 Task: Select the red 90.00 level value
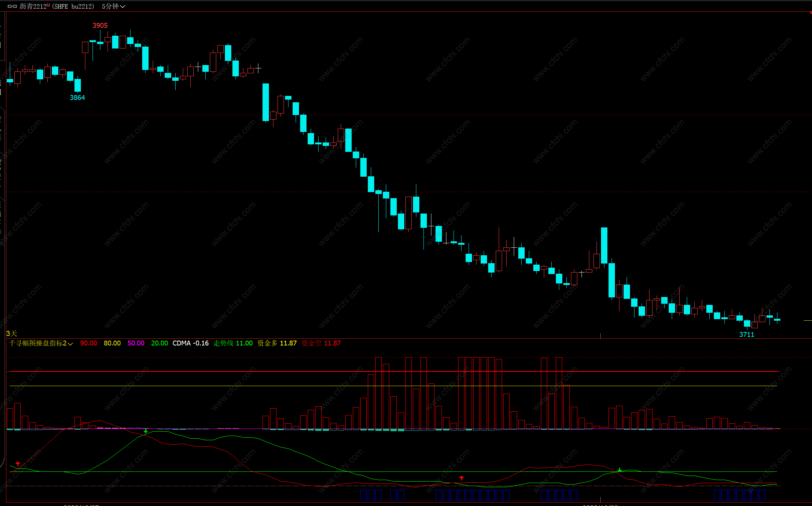coord(88,343)
